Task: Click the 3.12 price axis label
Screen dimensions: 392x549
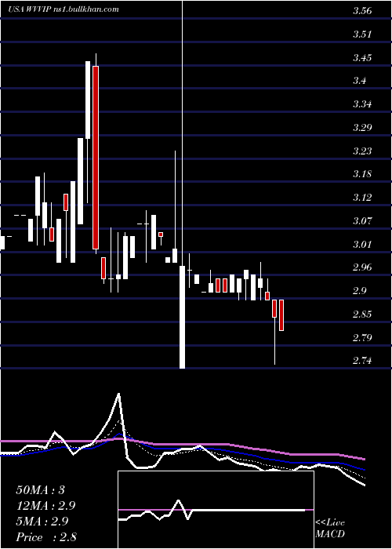Action: pyautogui.click(x=362, y=198)
